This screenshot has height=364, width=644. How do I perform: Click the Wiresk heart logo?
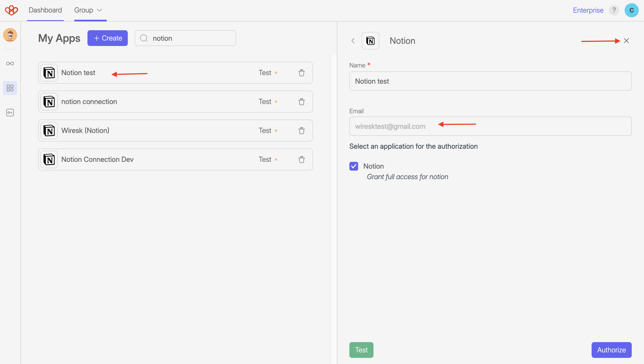click(x=11, y=10)
